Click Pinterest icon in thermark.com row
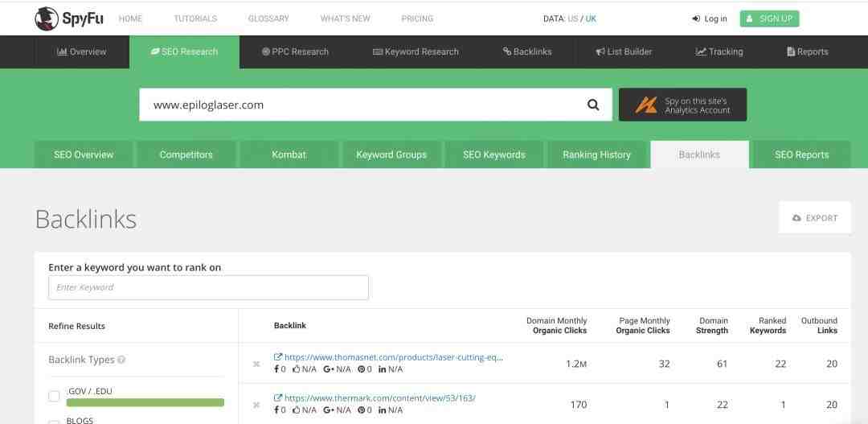This screenshot has width=868, height=424. (x=361, y=410)
